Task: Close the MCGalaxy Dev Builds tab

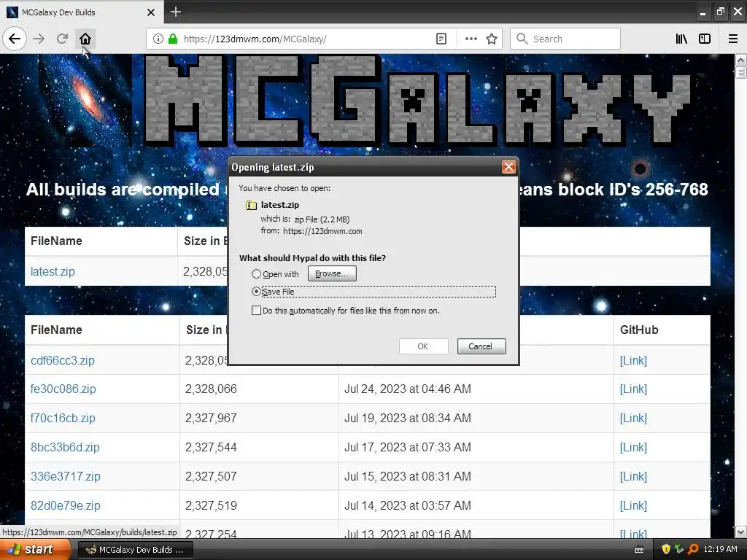Action: pos(151,12)
